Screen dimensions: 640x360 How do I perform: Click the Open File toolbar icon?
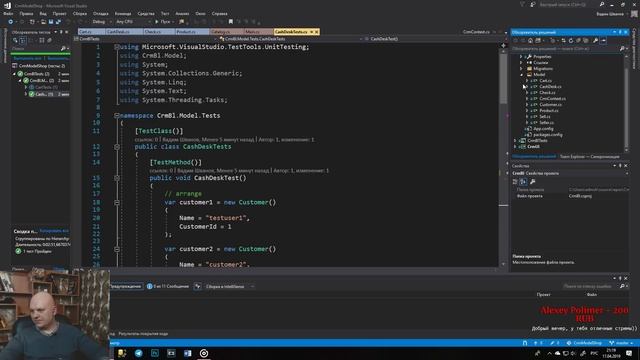click(x=43, y=22)
